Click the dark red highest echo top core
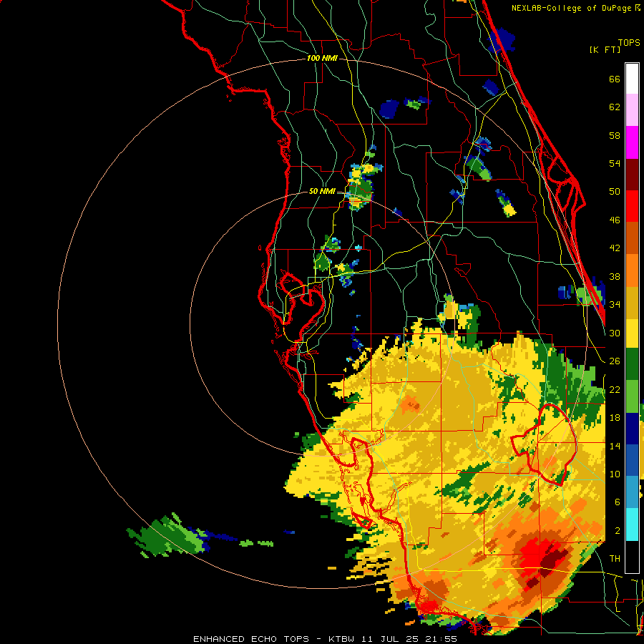 pyautogui.click(x=551, y=562)
